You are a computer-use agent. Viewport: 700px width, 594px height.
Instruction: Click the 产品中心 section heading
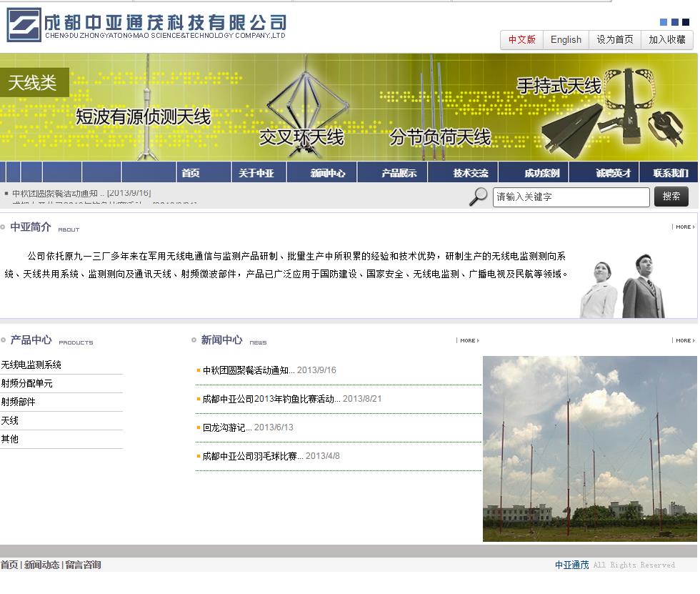tap(31, 340)
